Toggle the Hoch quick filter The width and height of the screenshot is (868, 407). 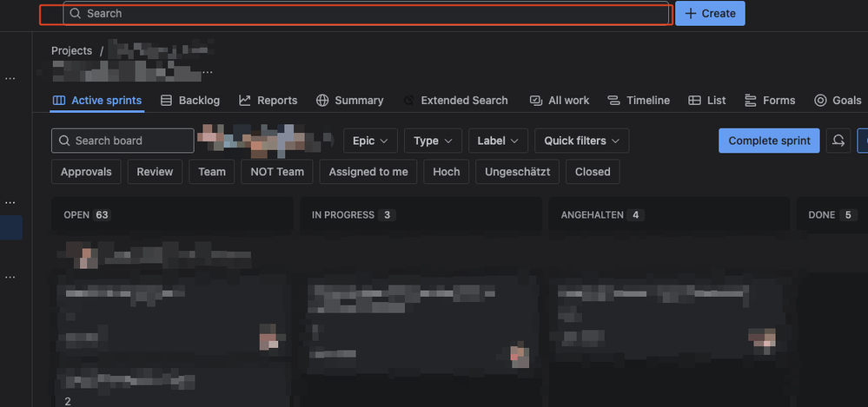447,172
